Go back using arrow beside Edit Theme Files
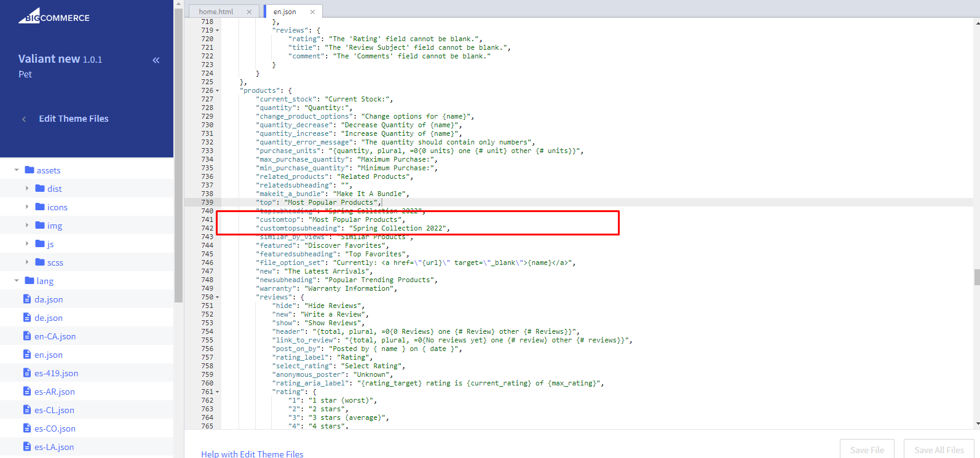The image size is (980, 458). (x=24, y=119)
